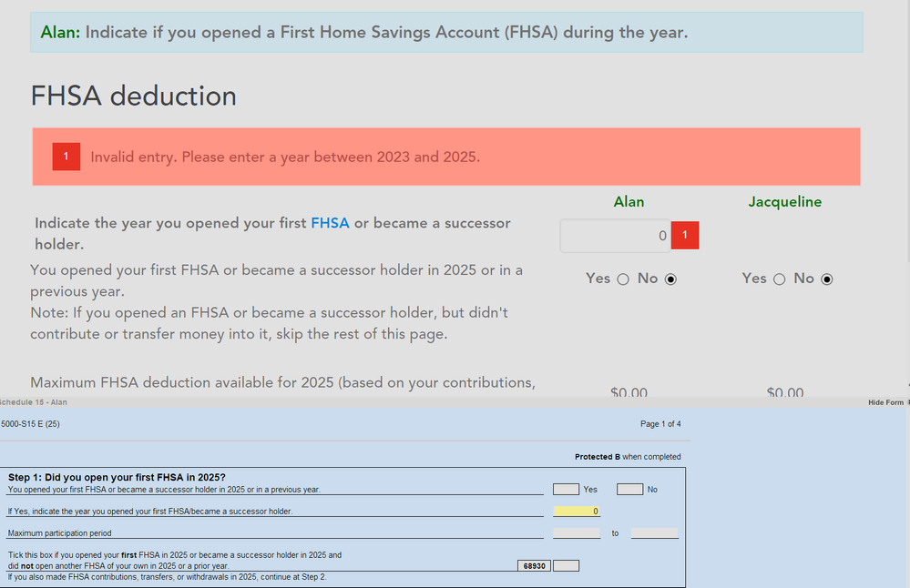Click the participation period field after "to"
This screenshot has width=910, height=588.
654,532
